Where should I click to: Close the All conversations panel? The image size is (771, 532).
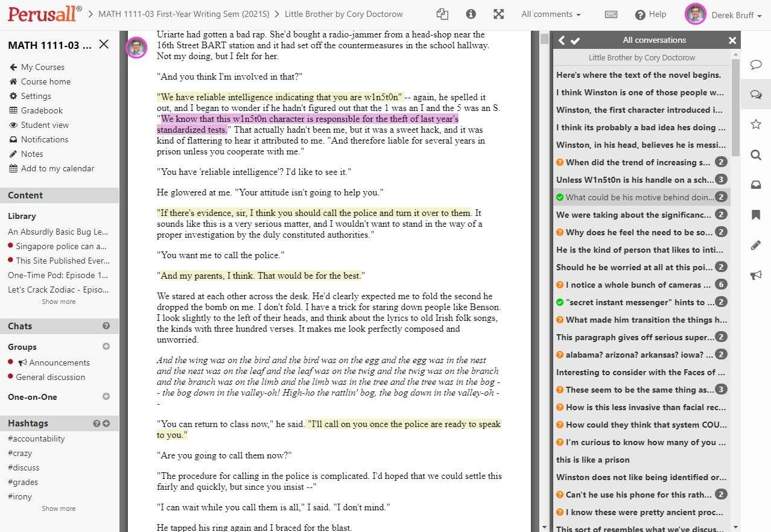pos(732,40)
